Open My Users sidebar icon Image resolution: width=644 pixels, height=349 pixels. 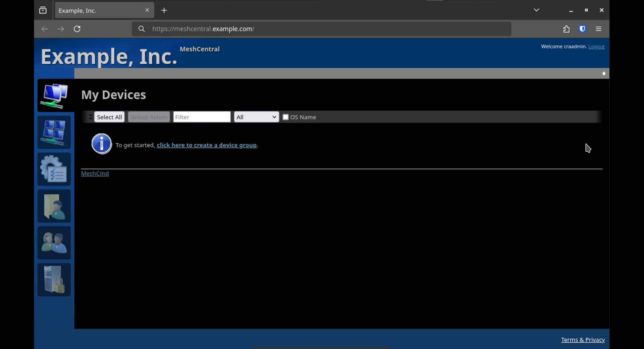pyautogui.click(x=54, y=243)
